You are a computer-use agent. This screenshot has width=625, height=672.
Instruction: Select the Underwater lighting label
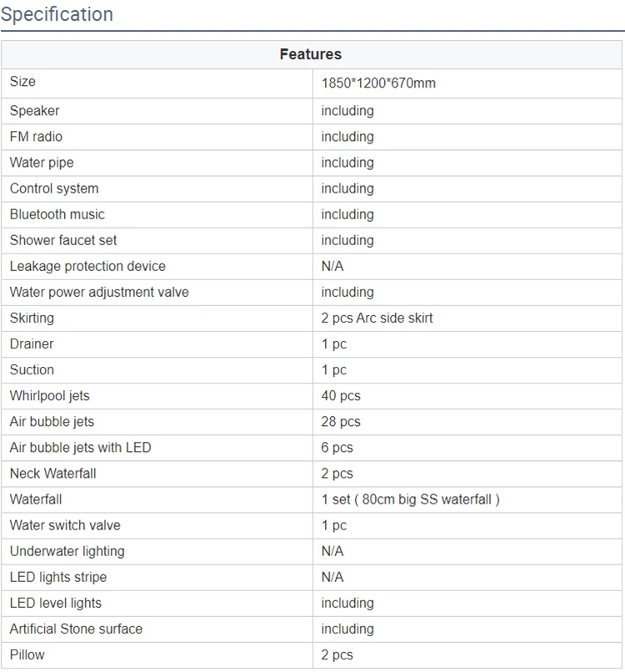click(67, 551)
